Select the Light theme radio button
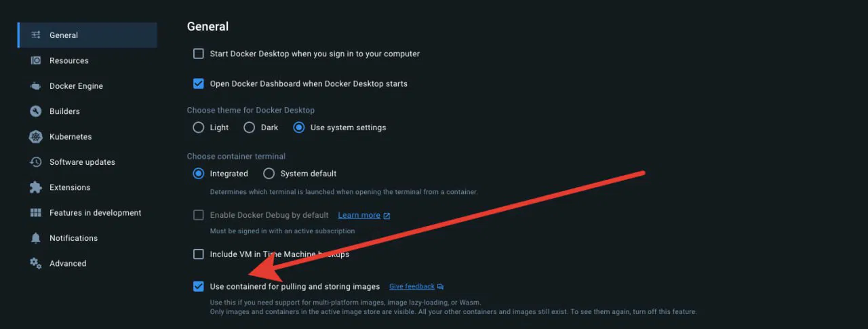The height and width of the screenshot is (329, 868). click(x=199, y=128)
